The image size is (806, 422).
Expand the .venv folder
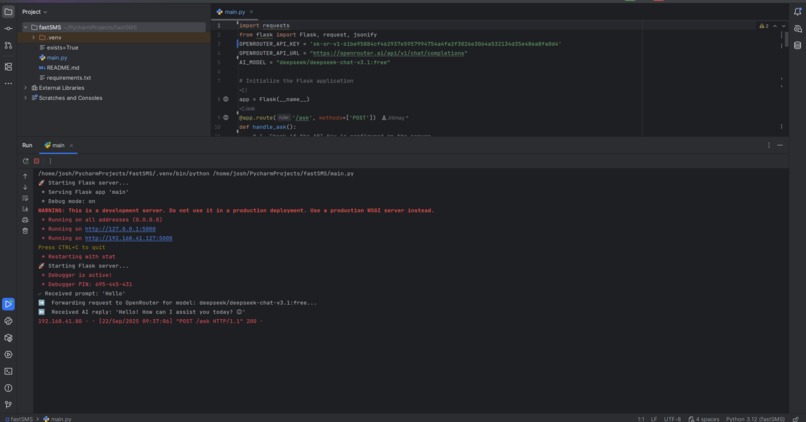pos(33,38)
